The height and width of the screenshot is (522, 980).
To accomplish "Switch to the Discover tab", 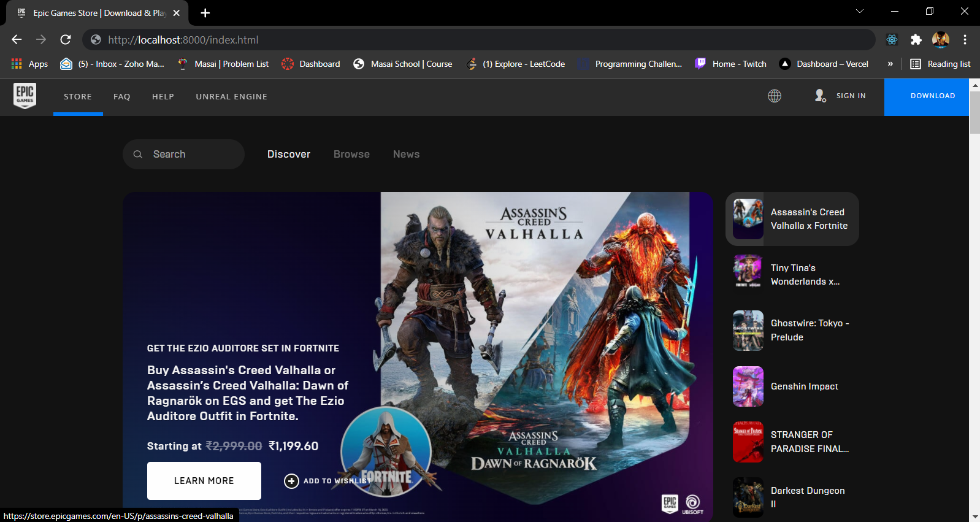I will coord(289,155).
